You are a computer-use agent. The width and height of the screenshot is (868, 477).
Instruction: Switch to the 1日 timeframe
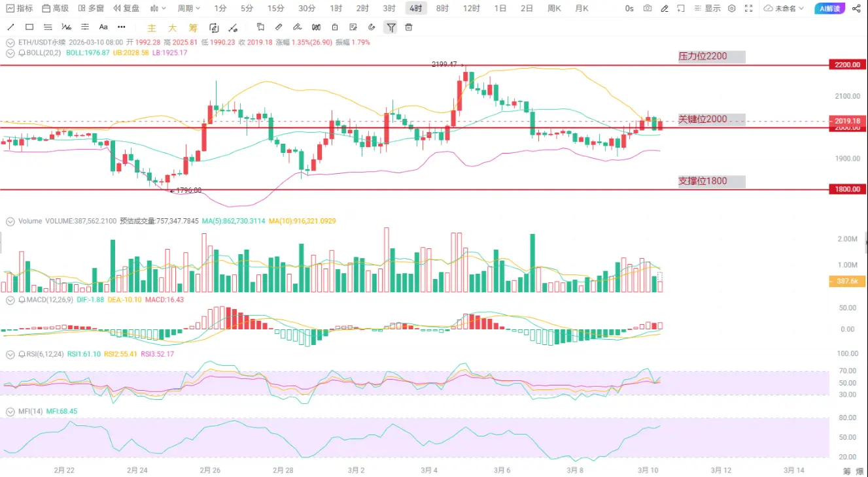click(500, 8)
